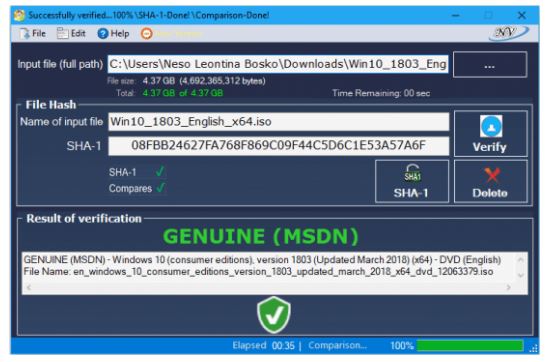This screenshot has height=362, width=545.
Task: Click the browse button with three dots
Action: pos(490,65)
